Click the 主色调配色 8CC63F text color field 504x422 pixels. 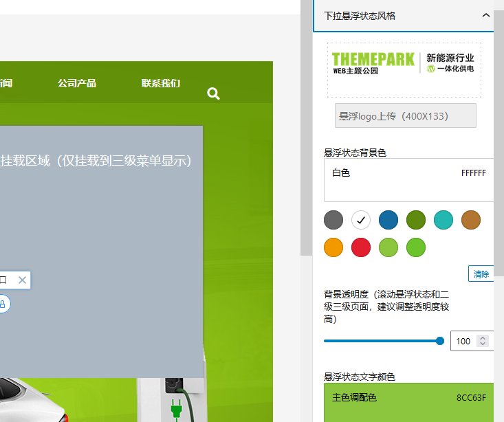(x=408, y=402)
